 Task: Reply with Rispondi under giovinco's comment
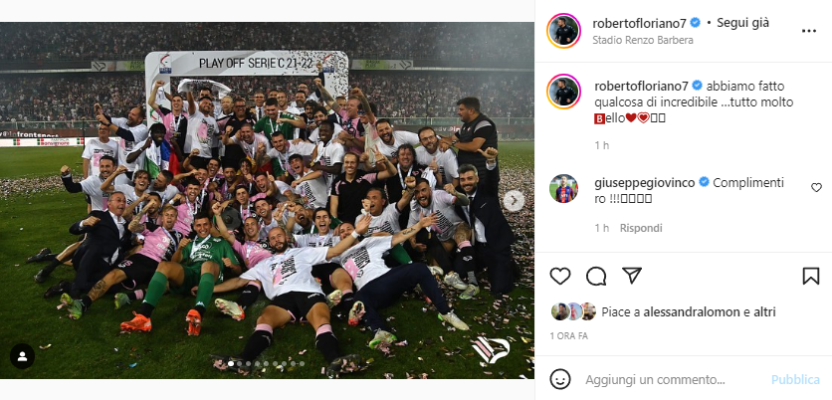641,228
